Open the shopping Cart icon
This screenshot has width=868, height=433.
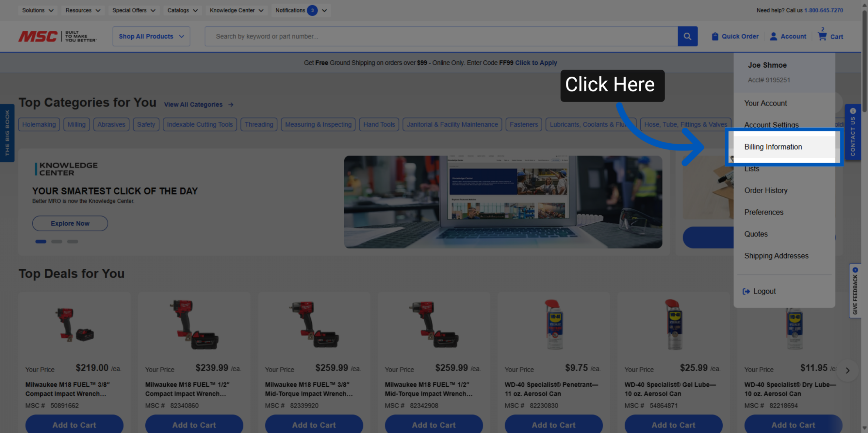point(822,36)
